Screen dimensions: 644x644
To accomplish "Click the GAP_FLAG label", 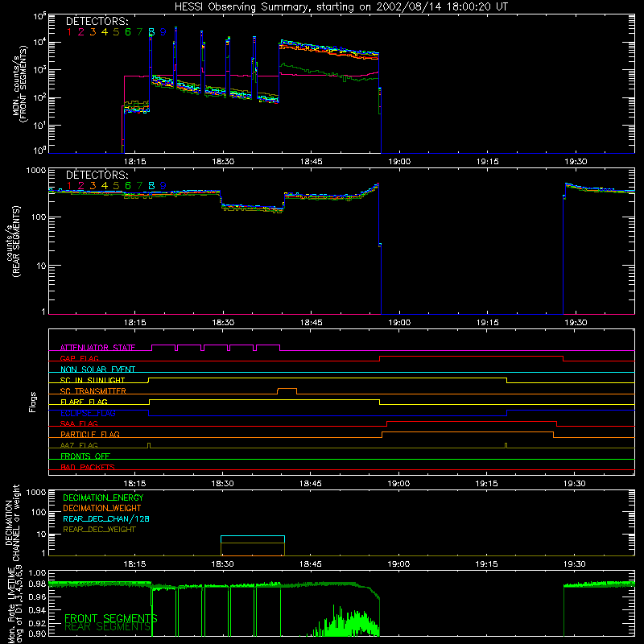I will (x=79, y=358).
